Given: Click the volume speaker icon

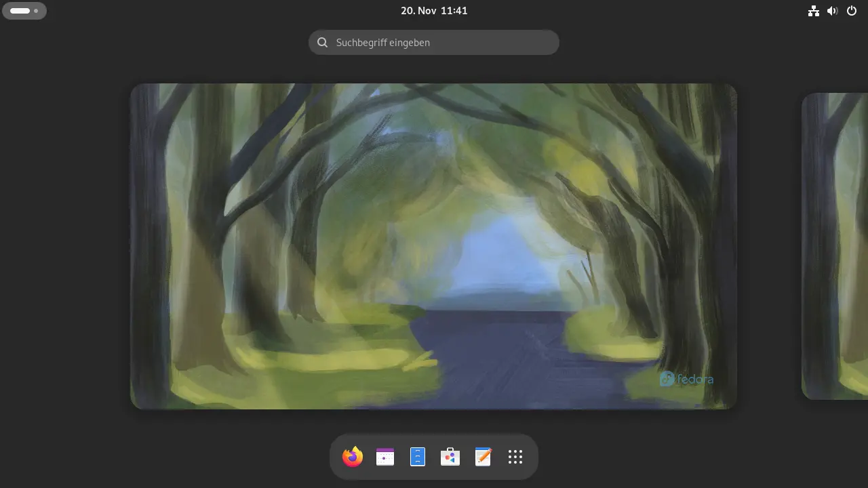Looking at the screenshot, I should pyautogui.click(x=833, y=11).
